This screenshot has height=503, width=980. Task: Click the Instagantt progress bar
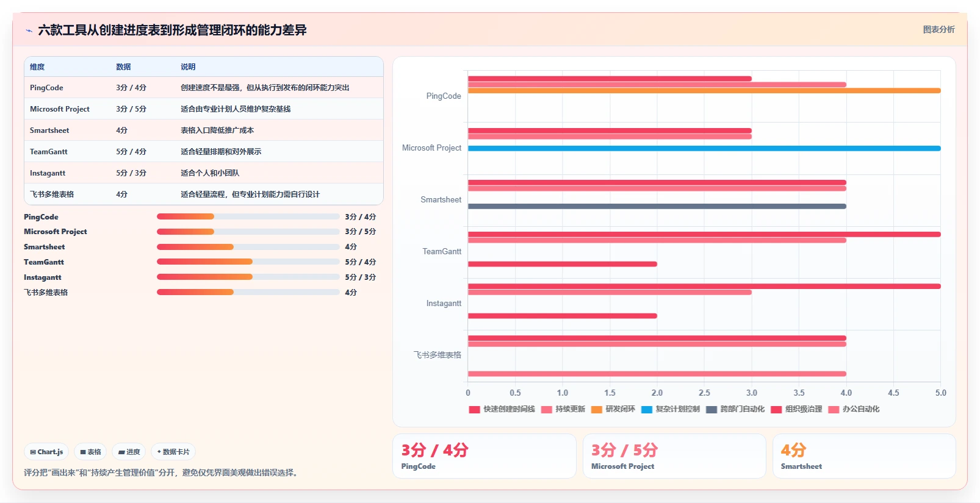click(x=248, y=277)
